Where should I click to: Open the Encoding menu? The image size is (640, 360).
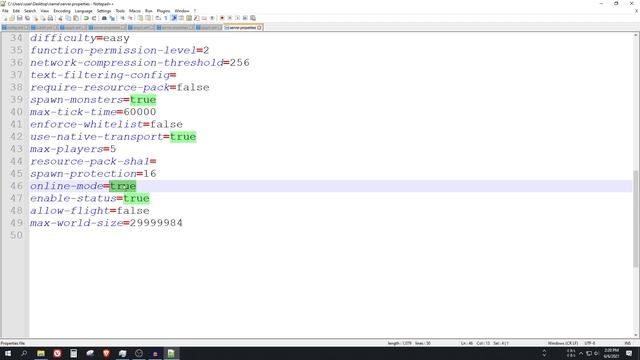coord(62,11)
